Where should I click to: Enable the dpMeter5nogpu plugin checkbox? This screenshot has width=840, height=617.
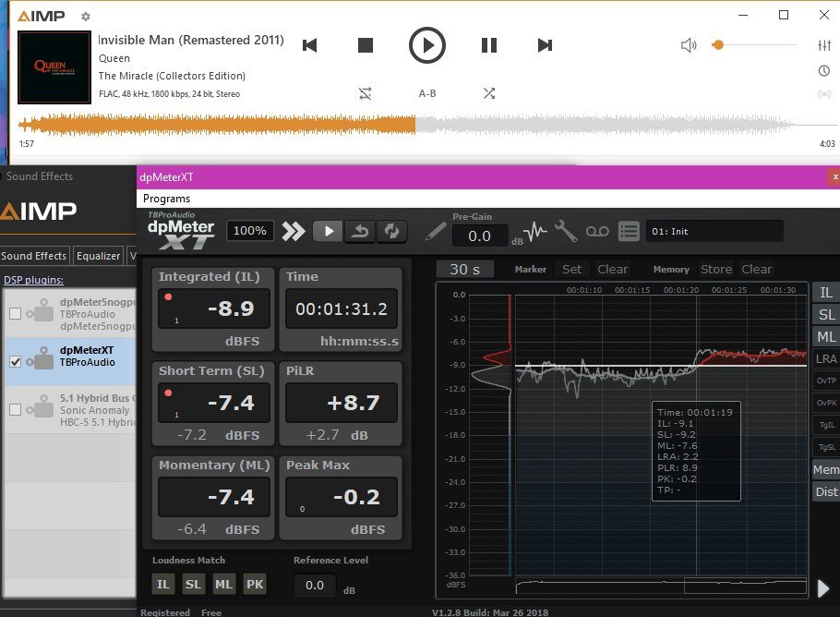(x=15, y=314)
